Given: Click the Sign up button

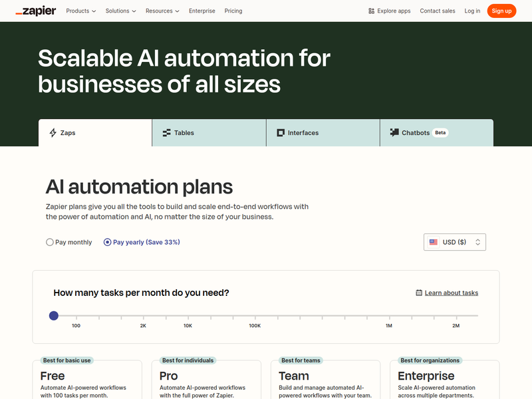Looking at the screenshot, I should (x=501, y=11).
